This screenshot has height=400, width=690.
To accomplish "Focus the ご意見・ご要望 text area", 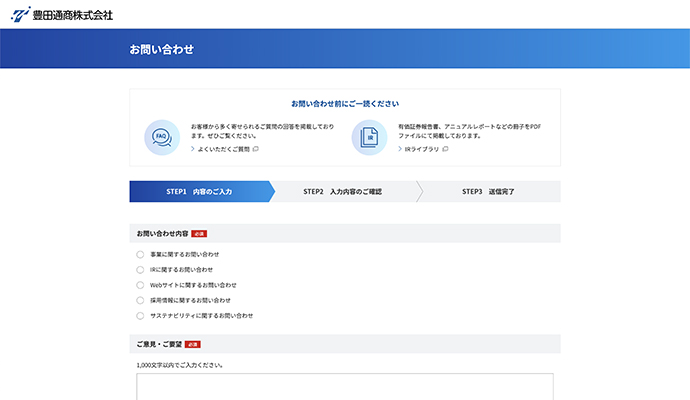I will click(x=345, y=387).
